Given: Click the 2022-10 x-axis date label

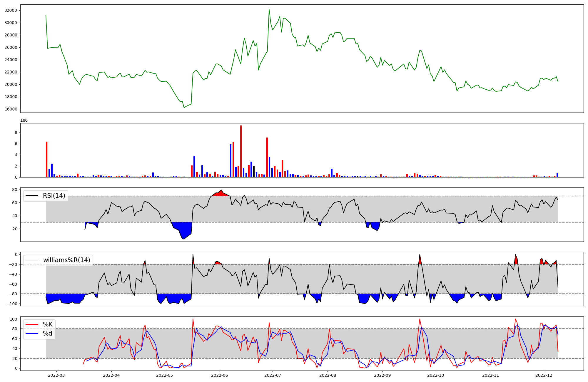Looking at the screenshot, I should [x=435, y=375].
